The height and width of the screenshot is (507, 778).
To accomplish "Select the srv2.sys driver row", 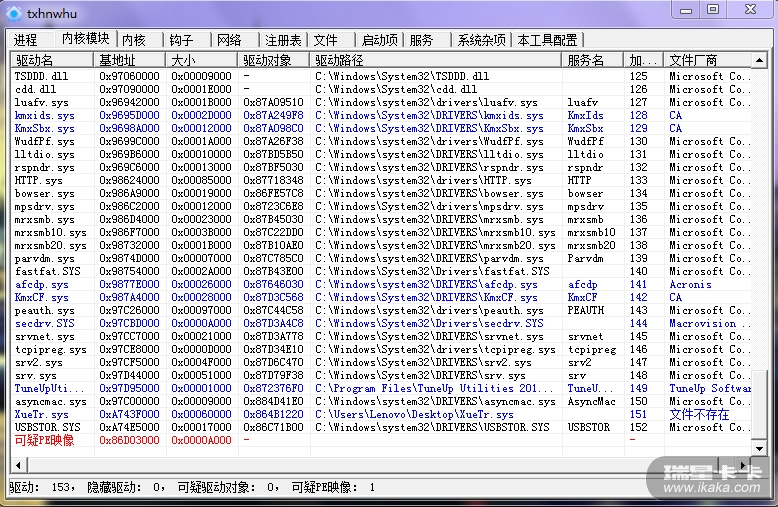I will coord(381,362).
